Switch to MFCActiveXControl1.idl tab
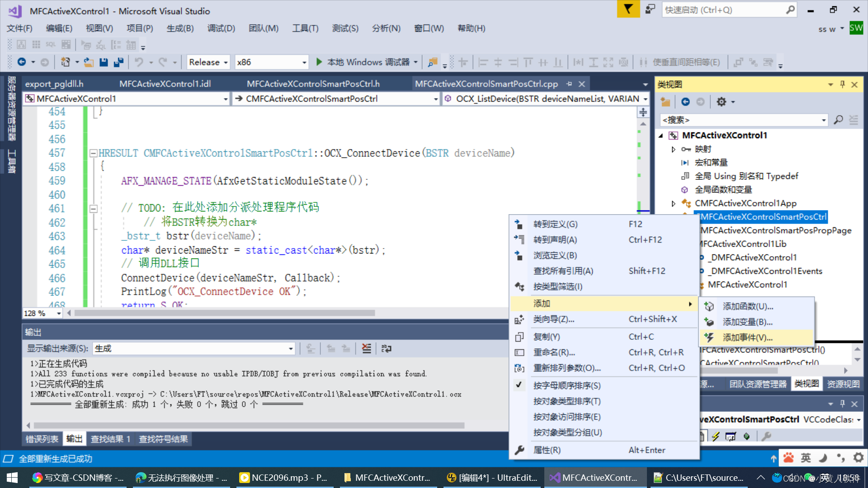868x488 pixels. (x=165, y=84)
